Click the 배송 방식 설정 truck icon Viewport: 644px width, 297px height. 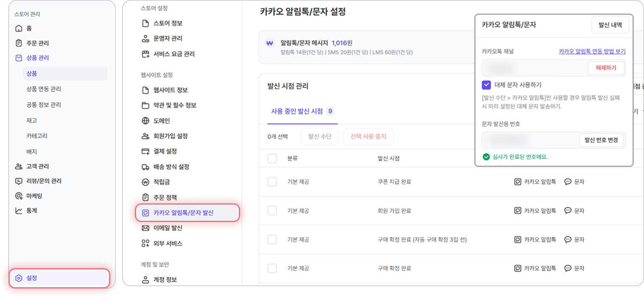click(x=146, y=167)
